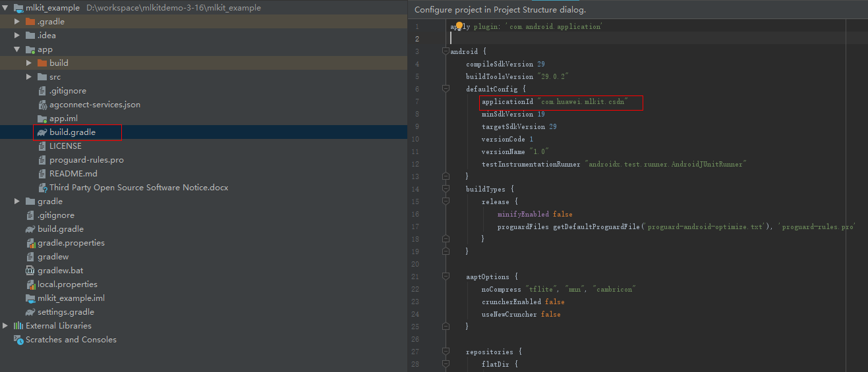Click the 'compileSdkVersion 29' code line
The height and width of the screenshot is (372, 868).
[x=506, y=64]
